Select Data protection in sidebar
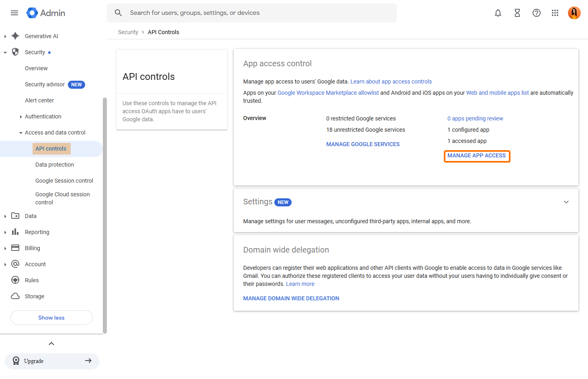 point(55,165)
